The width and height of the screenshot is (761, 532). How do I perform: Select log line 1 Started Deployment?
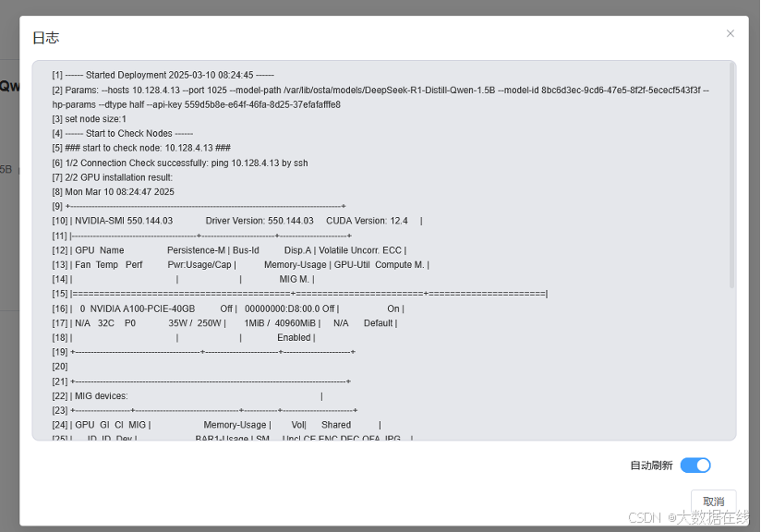click(163, 75)
